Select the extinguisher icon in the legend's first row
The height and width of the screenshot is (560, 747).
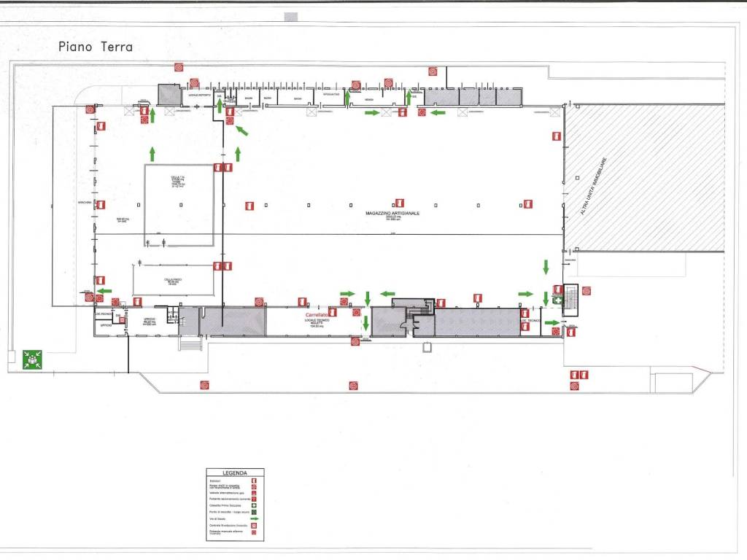254,481
